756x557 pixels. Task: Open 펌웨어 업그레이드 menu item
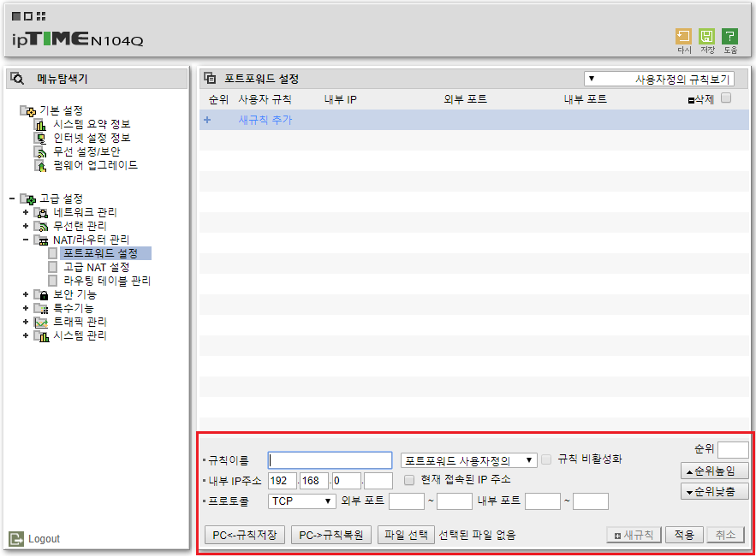[96, 165]
